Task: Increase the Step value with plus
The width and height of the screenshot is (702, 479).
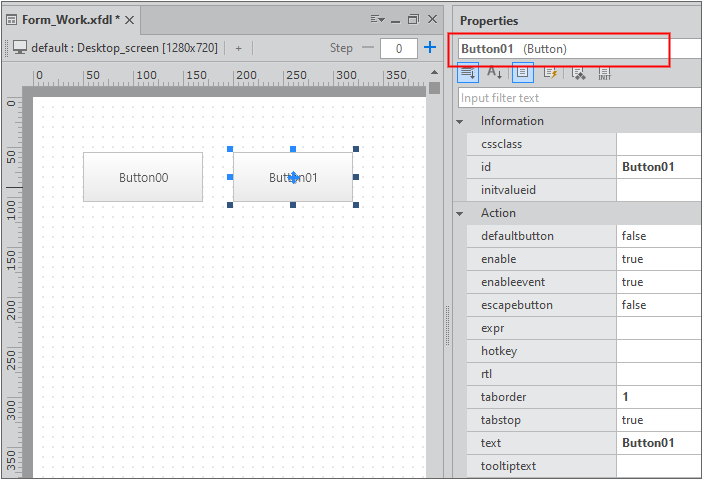Action: (x=430, y=48)
